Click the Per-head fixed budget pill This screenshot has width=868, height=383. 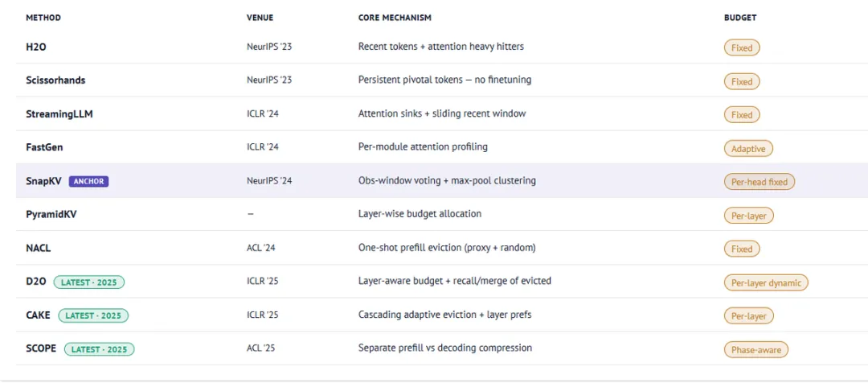(x=759, y=182)
